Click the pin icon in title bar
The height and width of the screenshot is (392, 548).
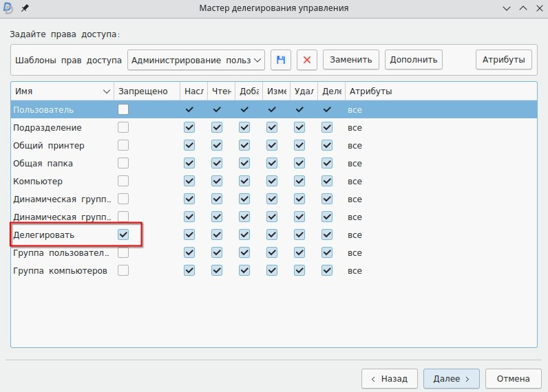click(25, 8)
